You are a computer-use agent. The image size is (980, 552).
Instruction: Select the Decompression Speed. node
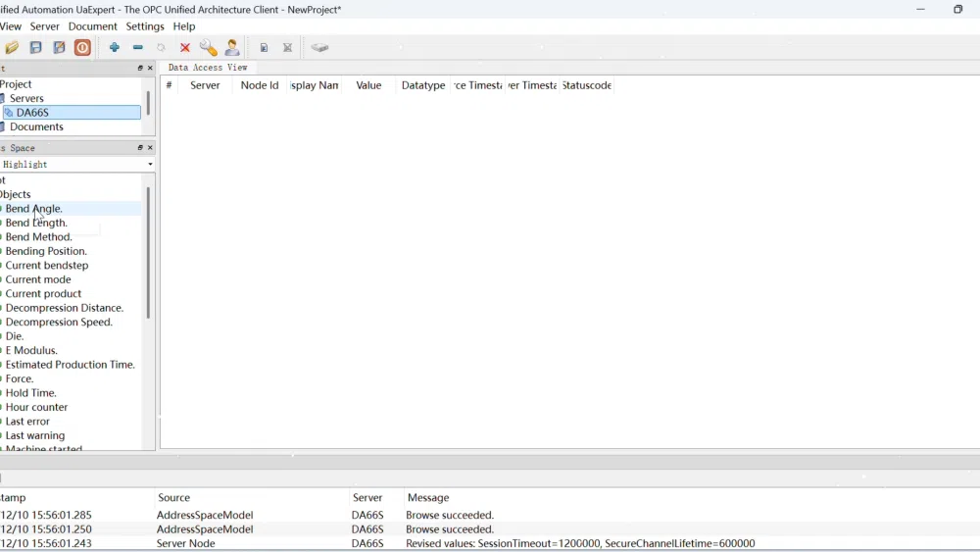coord(59,322)
